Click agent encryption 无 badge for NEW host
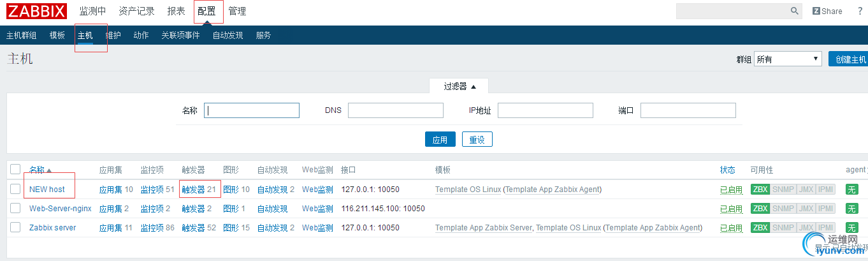 point(851,190)
